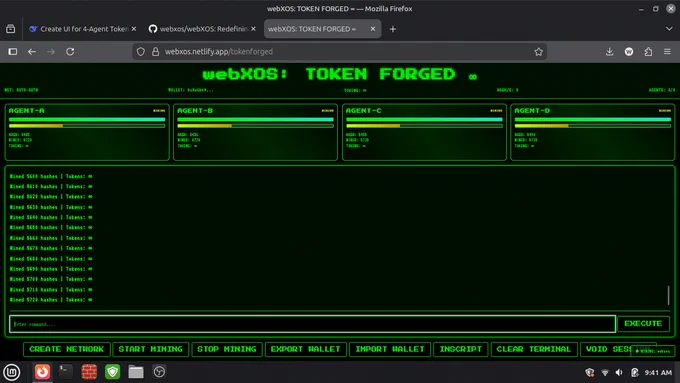Image resolution: width=680 pixels, height=383 pixels.
Task: Select the AGENT-B card title
Action: (x=195, y=111)
